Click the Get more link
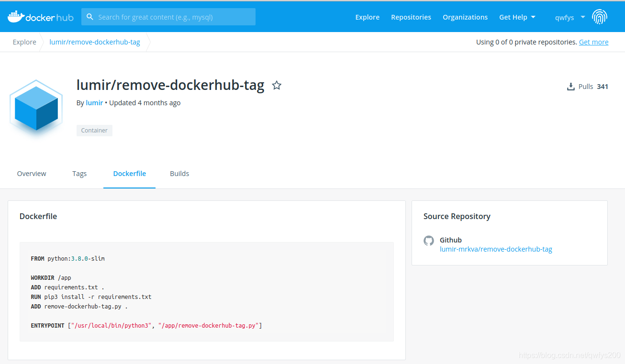This screenshot has width=625, height=364. click(x=594, y=42)
